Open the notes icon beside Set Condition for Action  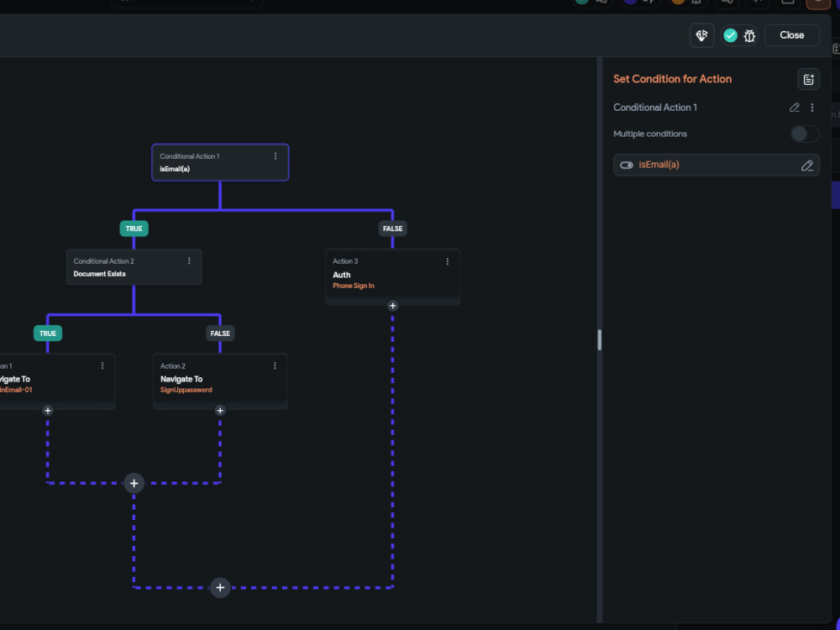point(808,79)
